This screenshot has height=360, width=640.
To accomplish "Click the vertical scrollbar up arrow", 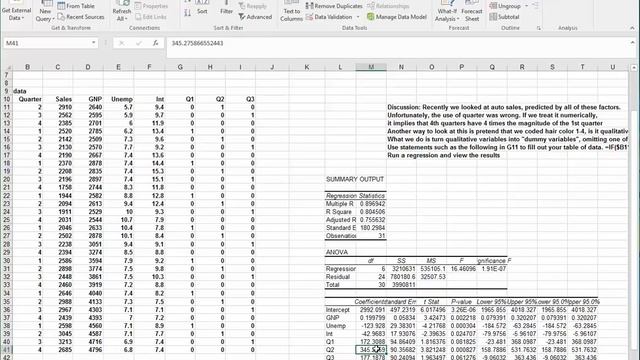I will point(634,67).
